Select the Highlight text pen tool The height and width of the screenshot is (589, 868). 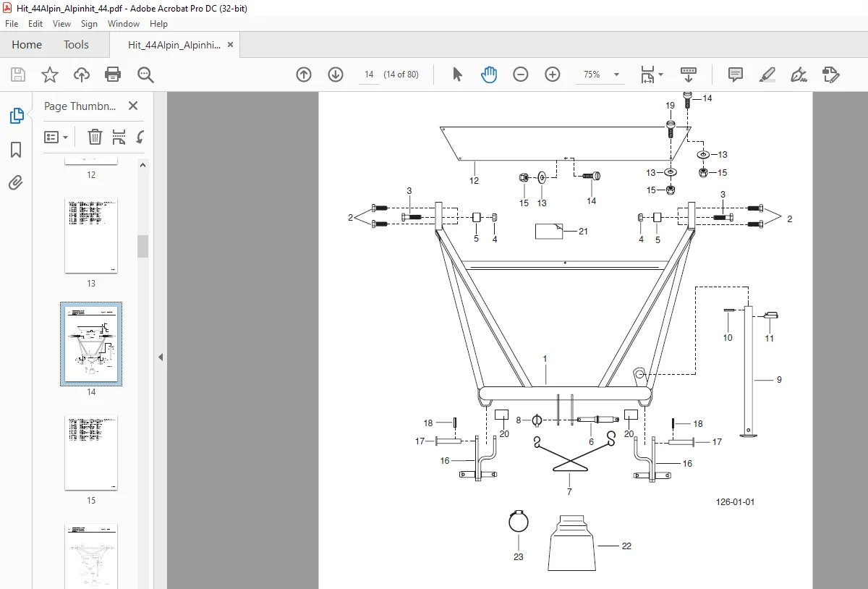tap(767, 75)
